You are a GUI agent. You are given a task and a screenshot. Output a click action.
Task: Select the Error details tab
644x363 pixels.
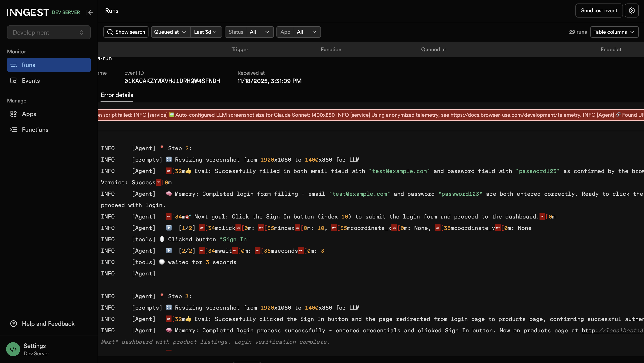[117, 95]
